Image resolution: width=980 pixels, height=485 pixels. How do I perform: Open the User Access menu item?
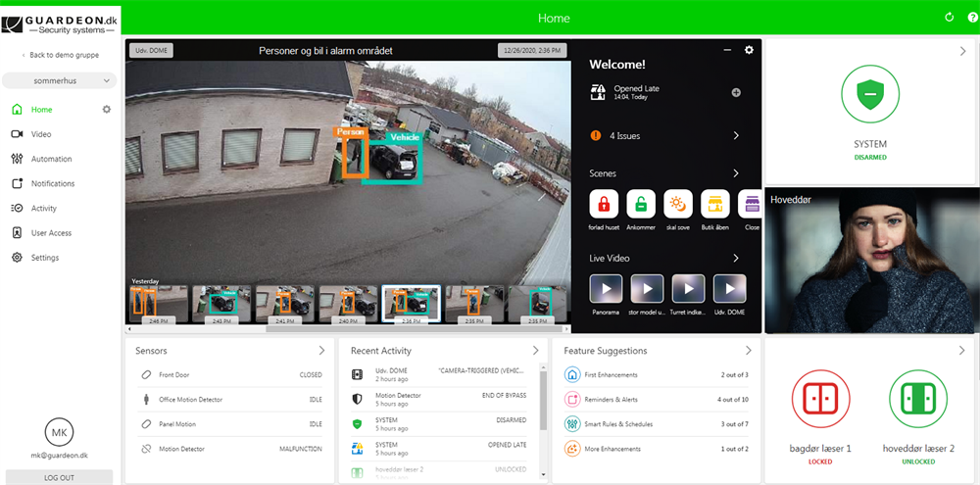click(x=51, y=233)
